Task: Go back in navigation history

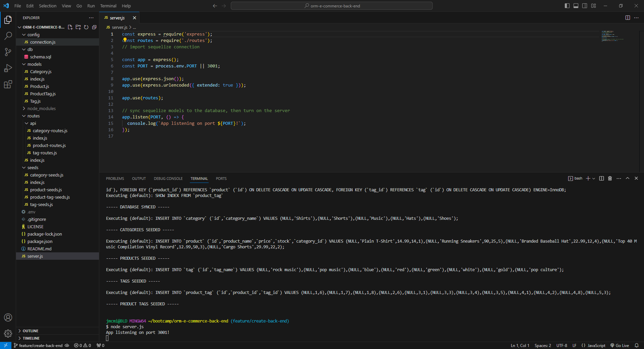Action: pyautogui.click(x=215, y=6)
